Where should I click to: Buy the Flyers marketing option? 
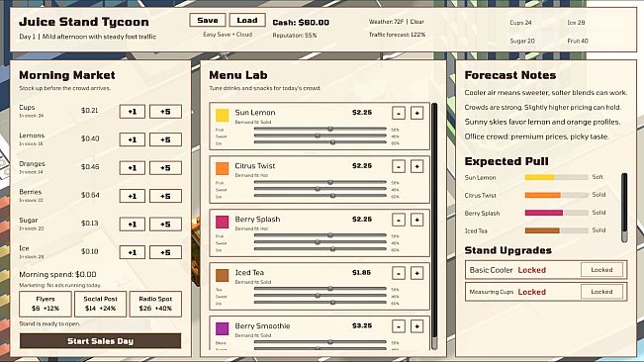(46, 304)
